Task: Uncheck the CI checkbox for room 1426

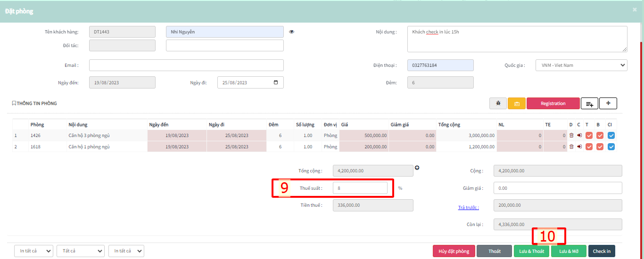Action: (611, 135)
